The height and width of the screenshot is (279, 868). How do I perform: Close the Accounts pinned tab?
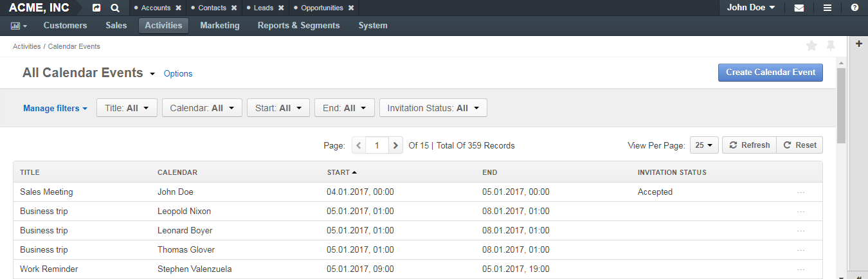click(178, 8)
